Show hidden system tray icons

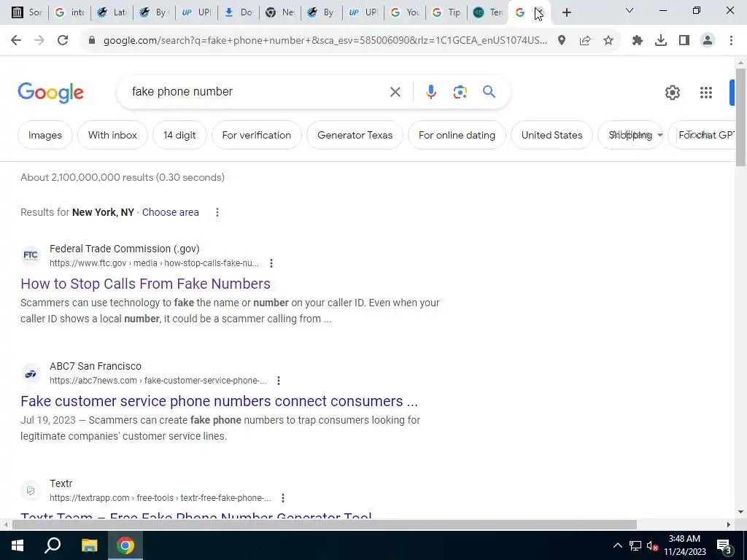click(617, 545)
